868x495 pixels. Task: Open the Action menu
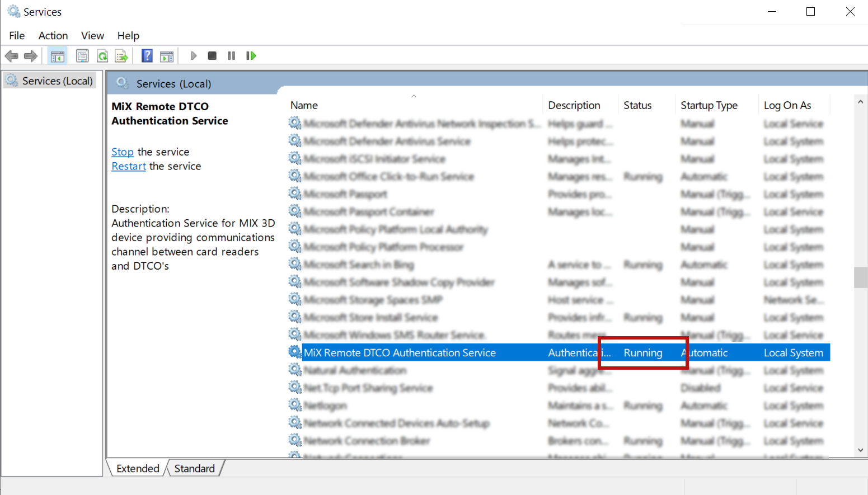pyautogui.click(x=53, y=36)
